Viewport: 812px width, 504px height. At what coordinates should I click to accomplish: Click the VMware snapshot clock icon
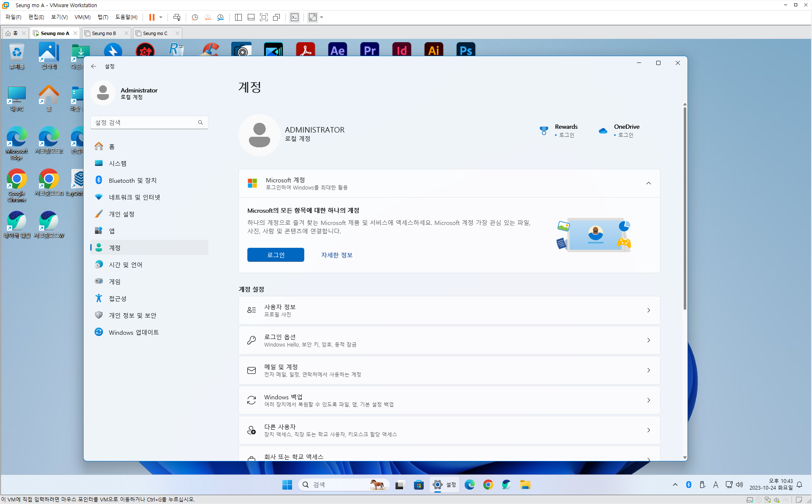(195, 17)
